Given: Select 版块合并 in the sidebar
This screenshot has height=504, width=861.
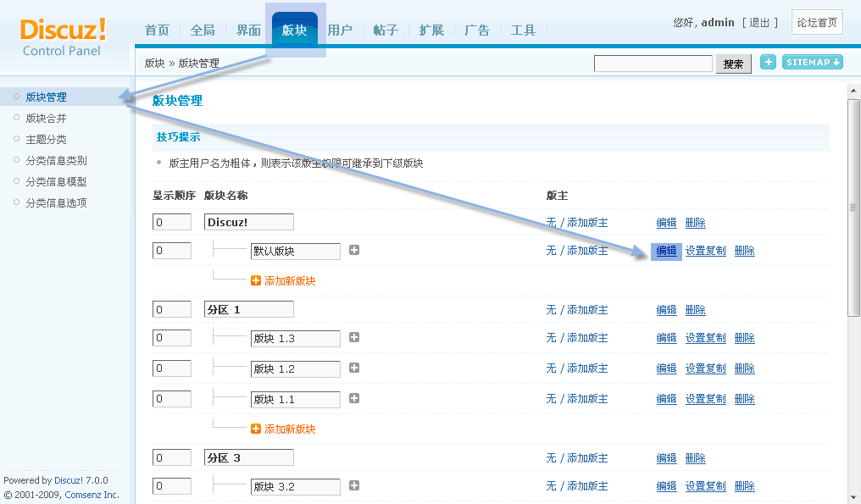Looking at the screenshot, I should click(x=46, y=119).
